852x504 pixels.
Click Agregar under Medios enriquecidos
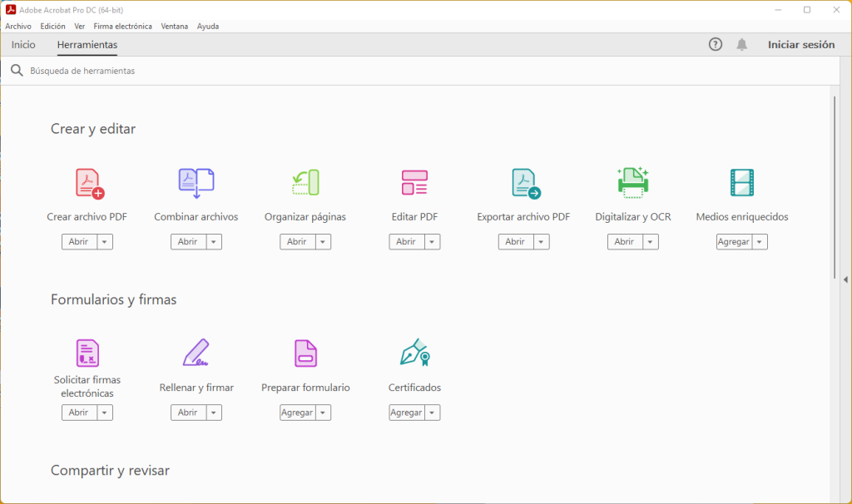735,242
